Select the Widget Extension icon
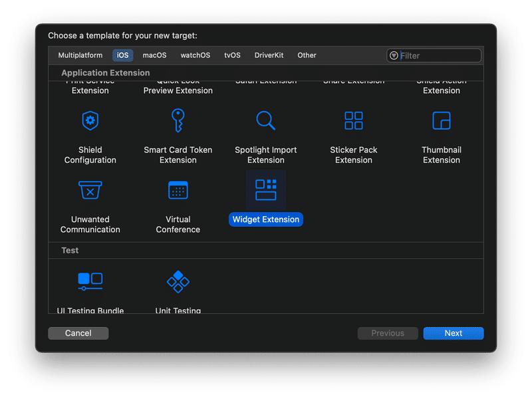 (266, 190)
